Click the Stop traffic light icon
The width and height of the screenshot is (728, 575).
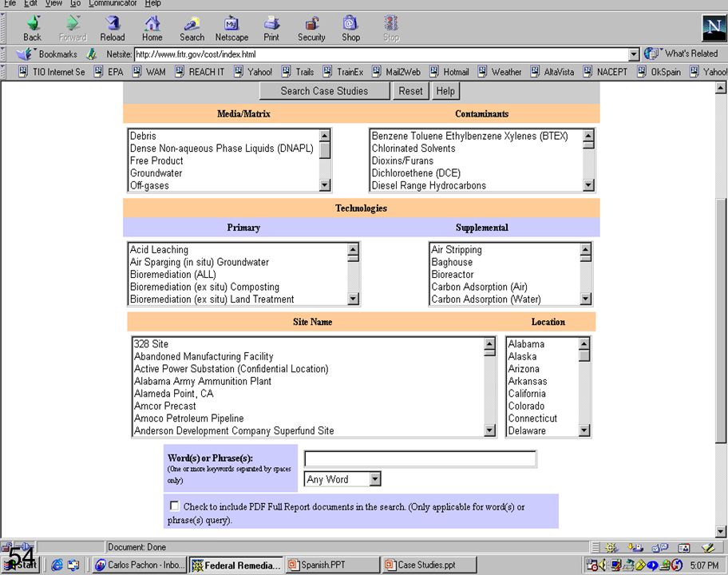(x=391, y=28)
